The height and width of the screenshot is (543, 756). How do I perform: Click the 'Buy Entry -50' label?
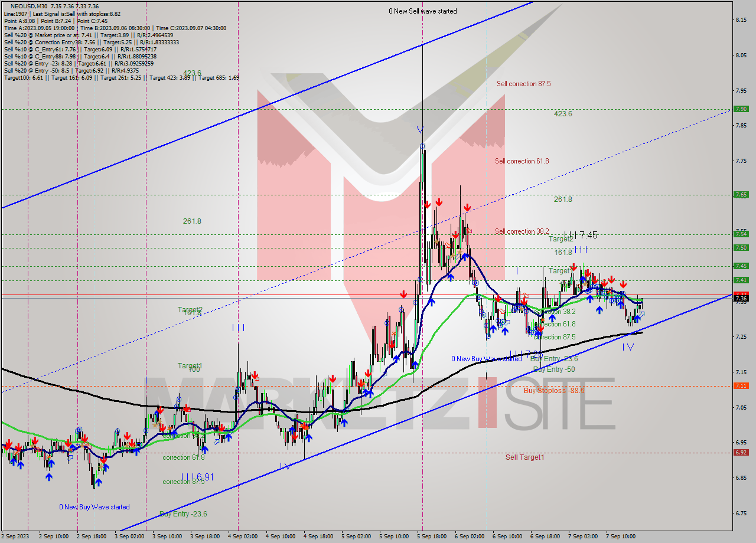tap(554, 369)
